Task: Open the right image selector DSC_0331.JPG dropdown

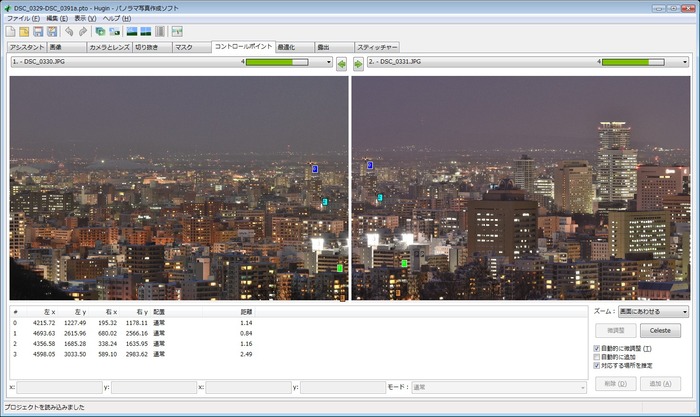Action: [528, 62]
